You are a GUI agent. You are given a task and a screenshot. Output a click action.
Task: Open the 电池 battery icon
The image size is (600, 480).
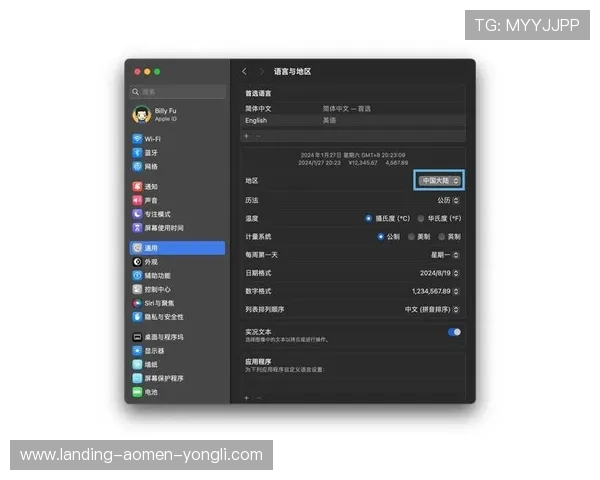click(x=137, y=392)
